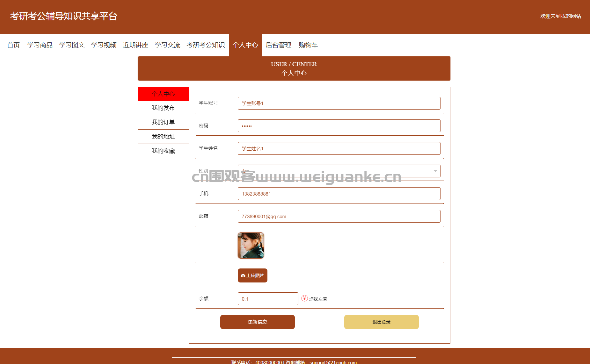Click the user avatar thumbnail
This screenshot has width=590, height=364.
(251, 246)
